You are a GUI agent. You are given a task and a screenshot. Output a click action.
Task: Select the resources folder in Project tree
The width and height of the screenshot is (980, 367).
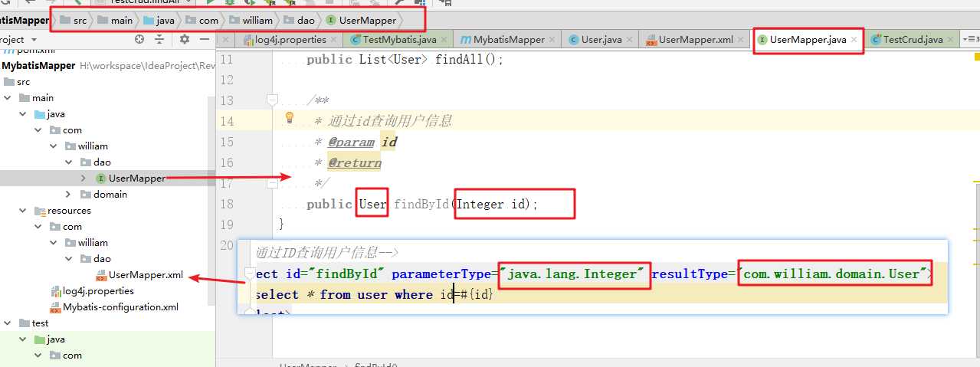click(x=69, y=211)
